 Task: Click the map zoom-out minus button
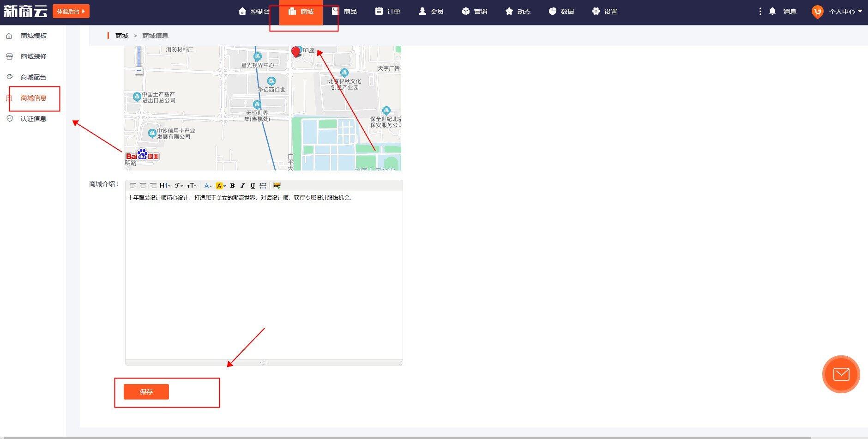[x=139, y=71]
